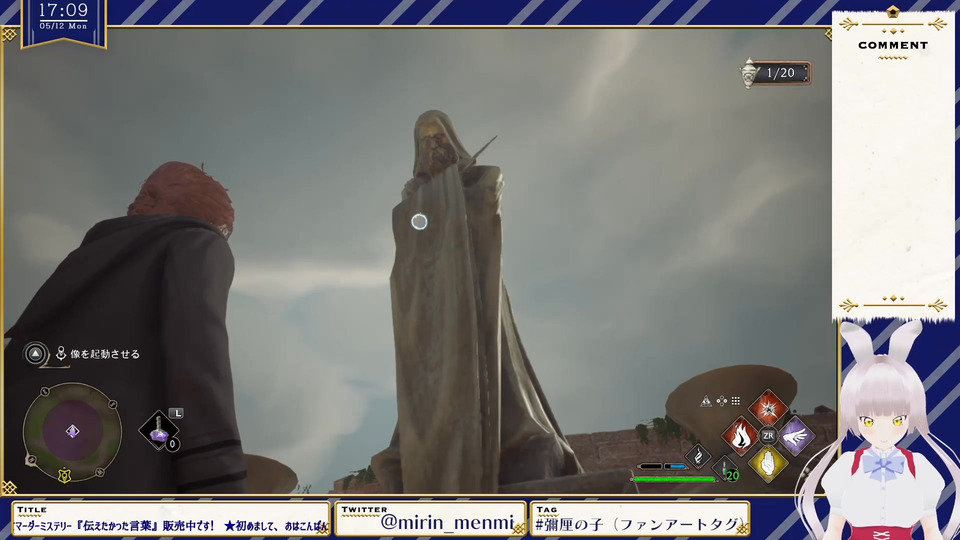Image resolution: width=960 pixels, height=540 pixels.
Task: Click the trophy cup collection icon
Action: pos(749,73)
